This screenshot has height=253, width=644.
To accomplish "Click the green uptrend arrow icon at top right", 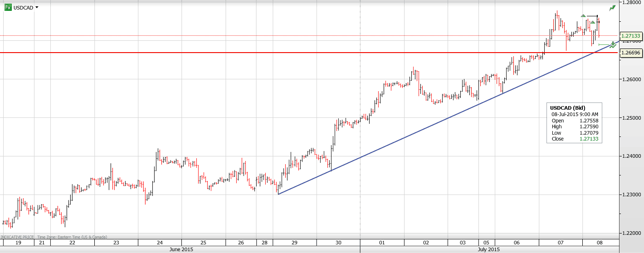I will (x=612, y=8).
